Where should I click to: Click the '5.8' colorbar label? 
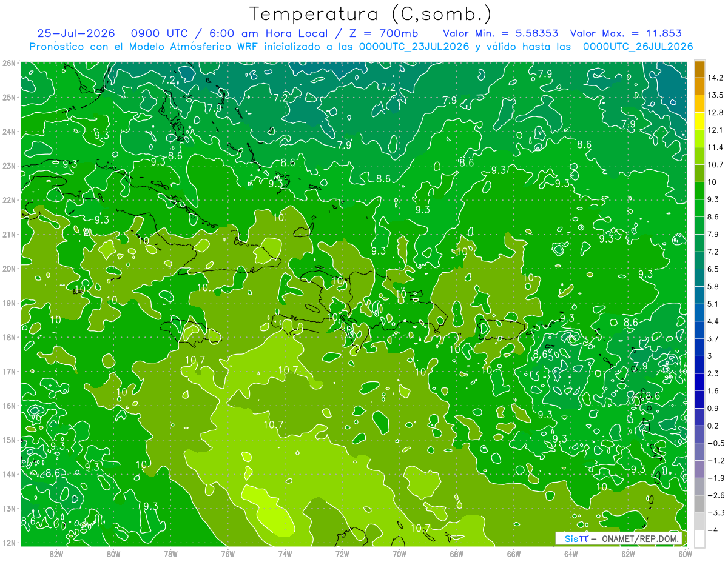coord(714,287)
